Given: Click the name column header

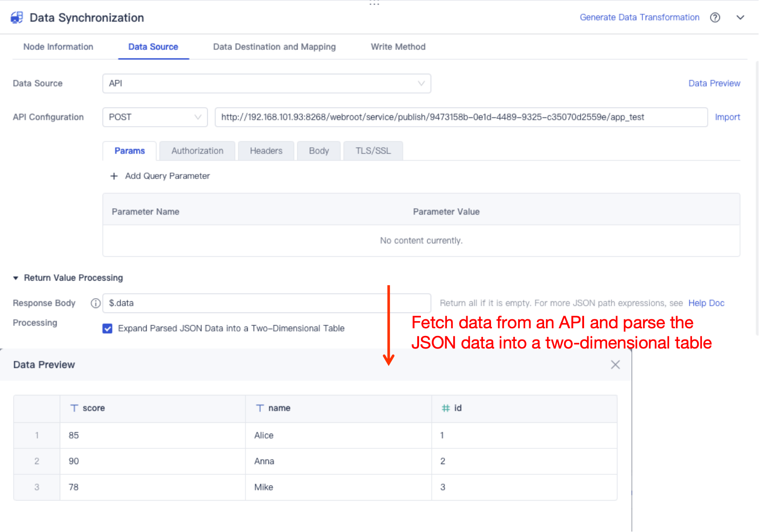Looking at the screenshot, I should 339,408.
